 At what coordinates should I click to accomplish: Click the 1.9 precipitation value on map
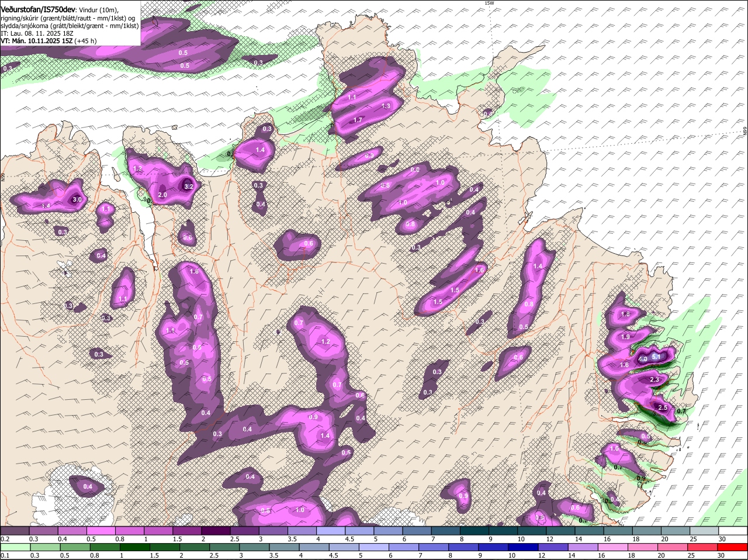(625, 337)
